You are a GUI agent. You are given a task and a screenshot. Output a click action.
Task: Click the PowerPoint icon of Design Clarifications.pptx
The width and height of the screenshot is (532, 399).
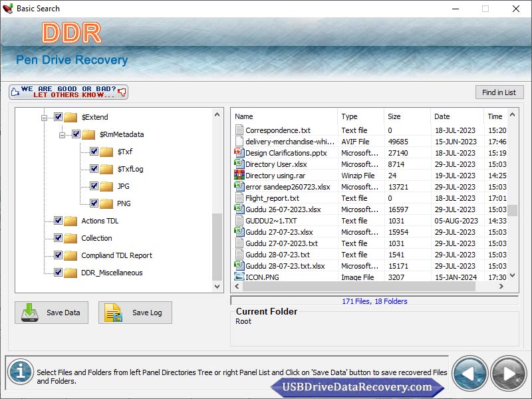[239, 152]
